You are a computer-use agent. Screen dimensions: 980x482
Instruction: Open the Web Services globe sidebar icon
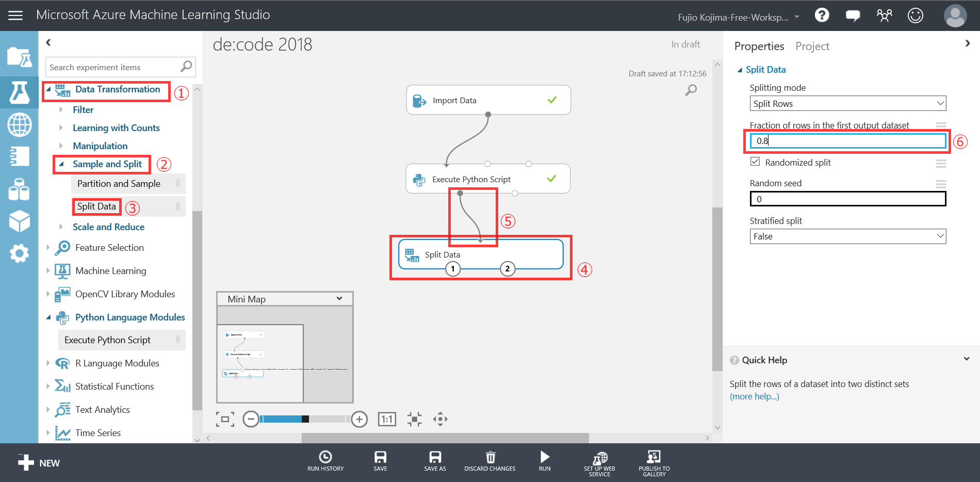point(19,124)
